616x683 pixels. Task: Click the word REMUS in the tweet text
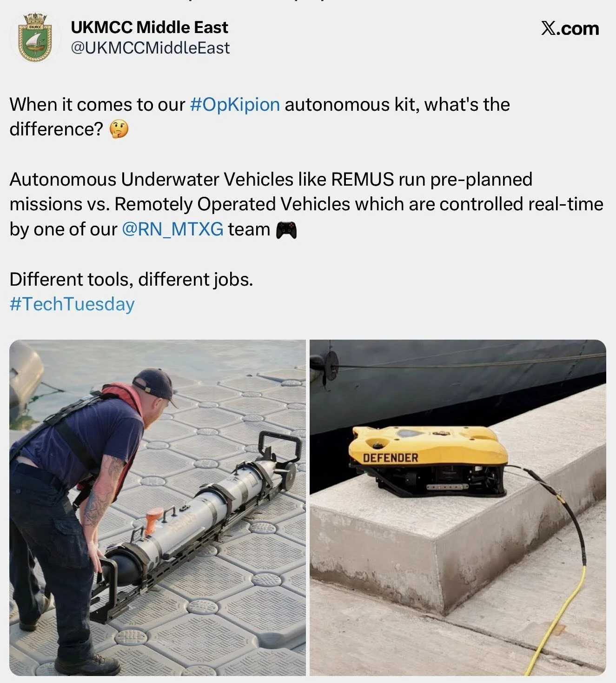363,180
